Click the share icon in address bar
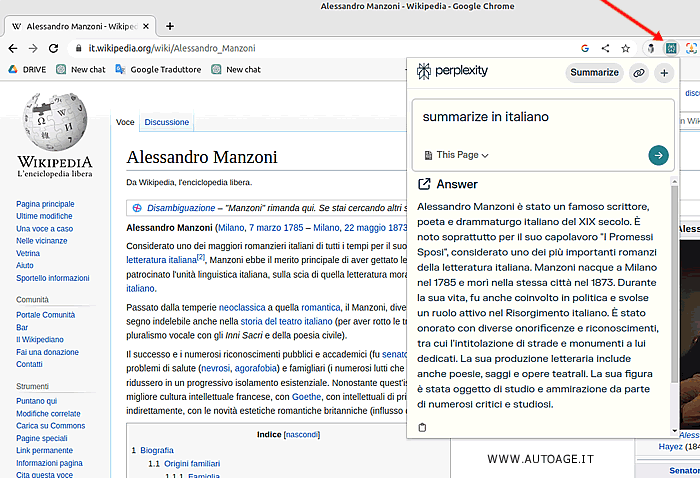Image resolution: width=700 pixels, height=478 pixels. pos(605,48)
